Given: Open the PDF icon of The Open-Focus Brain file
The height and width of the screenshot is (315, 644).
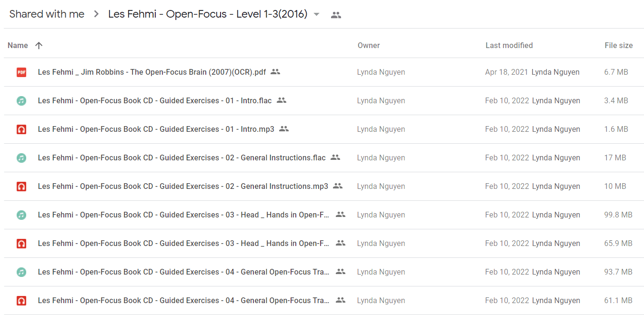Looking at the screenshot, I should click(21, 72).
